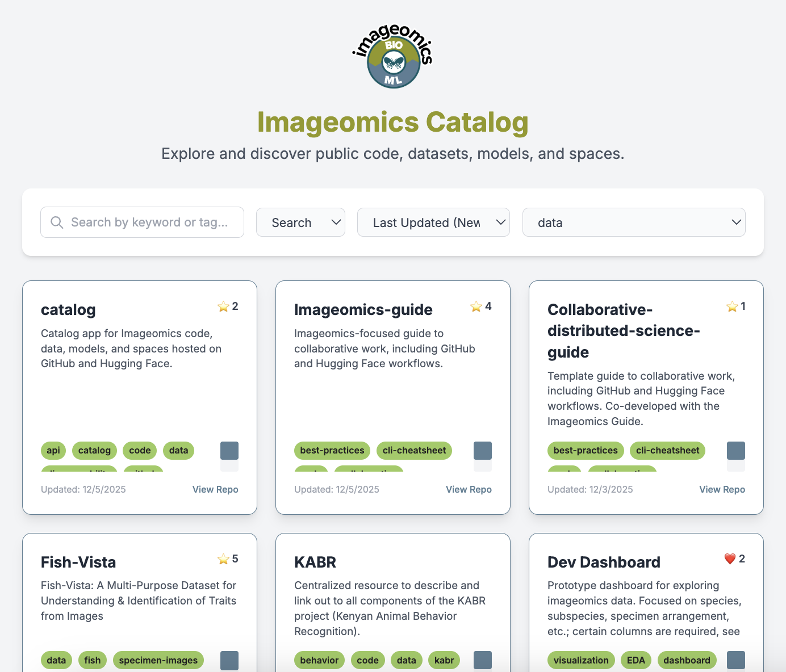Open the Search type dropdown
This screenshot has width=786, height=672.
(x=300, y=222)
